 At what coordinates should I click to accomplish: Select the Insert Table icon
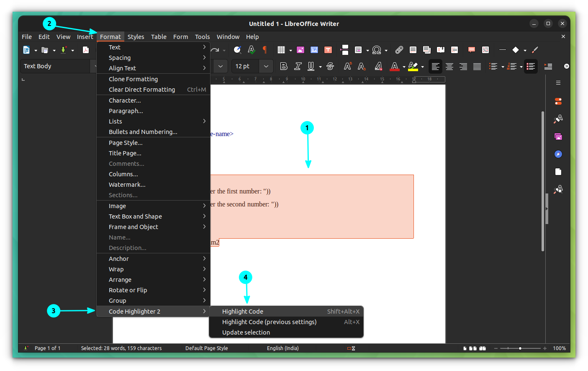tap(280, 50)
